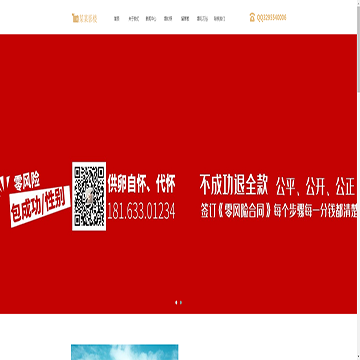Click the QR code in the banner
This screenshot has width=360, height=360.
point(89,196)
